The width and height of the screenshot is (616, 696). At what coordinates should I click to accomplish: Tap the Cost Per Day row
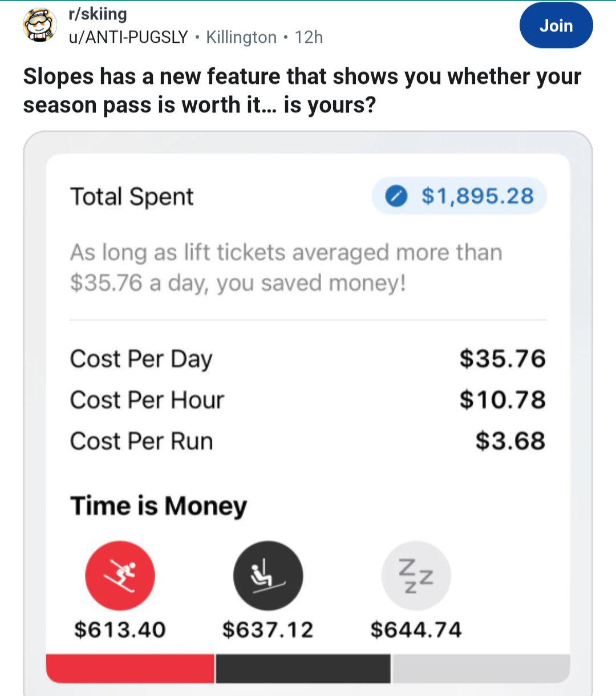point(307,359)
